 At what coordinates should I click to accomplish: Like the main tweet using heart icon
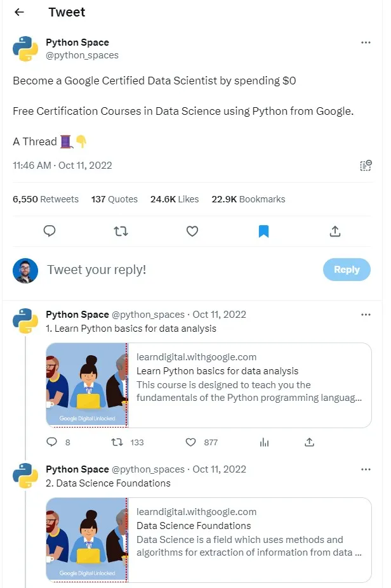pyautogui.click(x=192, y=231)
